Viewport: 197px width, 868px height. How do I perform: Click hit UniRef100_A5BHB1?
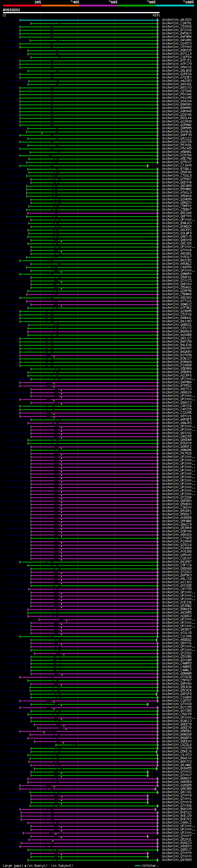[177, 152]
